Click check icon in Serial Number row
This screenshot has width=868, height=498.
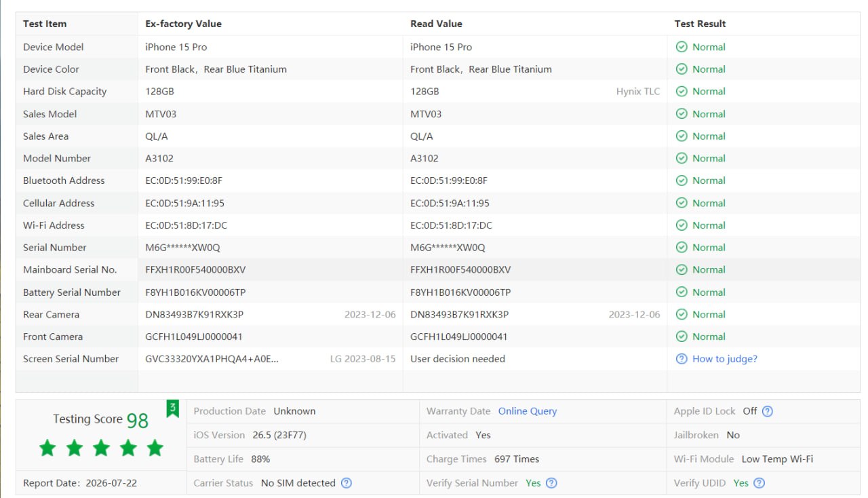[x=682, y=248]
